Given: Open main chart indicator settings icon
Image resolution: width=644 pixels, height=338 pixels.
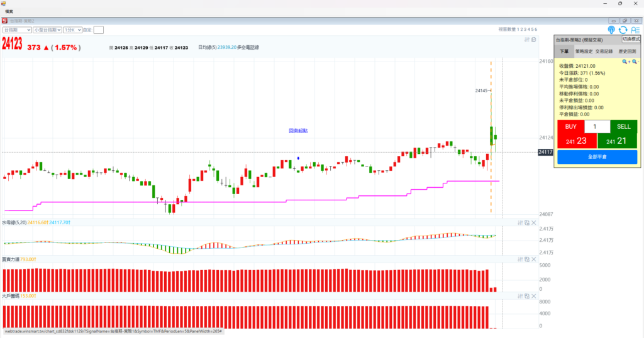Looking at the screenshot, I should click(527, 40).
